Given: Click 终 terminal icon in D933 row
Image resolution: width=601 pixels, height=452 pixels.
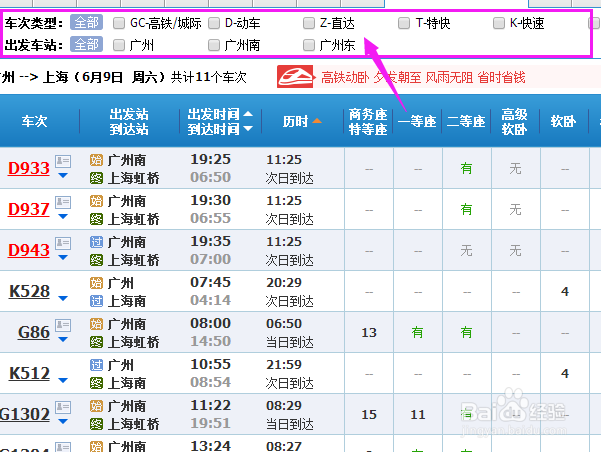Looking at the screenshot, I should tap(97, 178).
